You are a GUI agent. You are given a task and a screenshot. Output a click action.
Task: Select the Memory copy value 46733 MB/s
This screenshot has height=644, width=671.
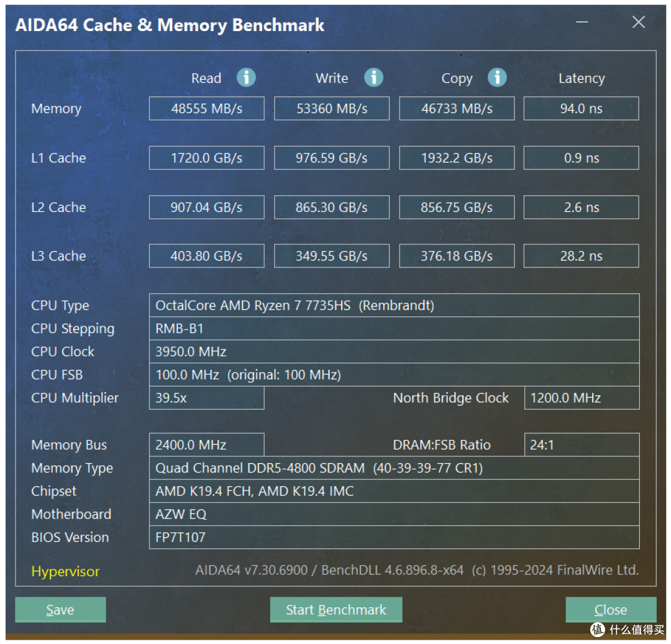coord(457,108)
